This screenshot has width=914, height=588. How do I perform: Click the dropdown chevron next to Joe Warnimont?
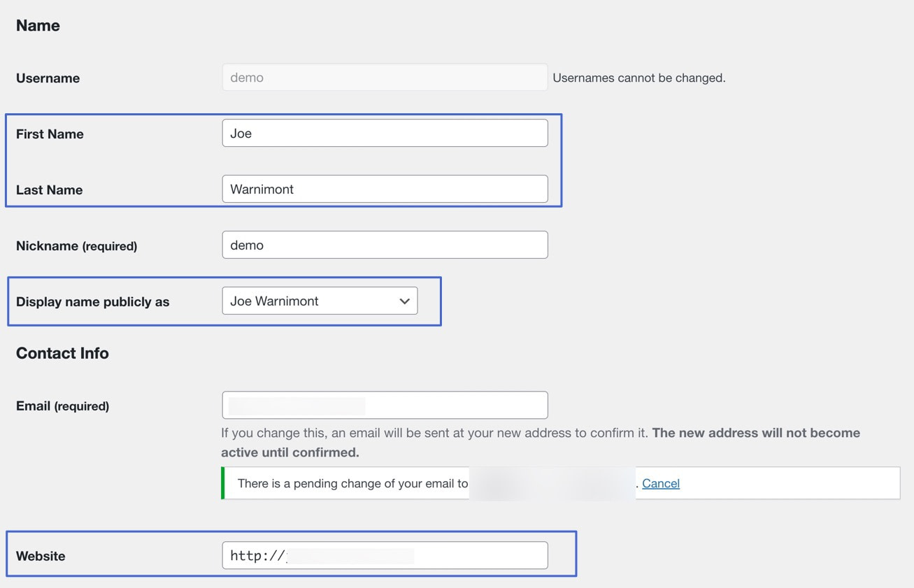click(x=404, y=301)
